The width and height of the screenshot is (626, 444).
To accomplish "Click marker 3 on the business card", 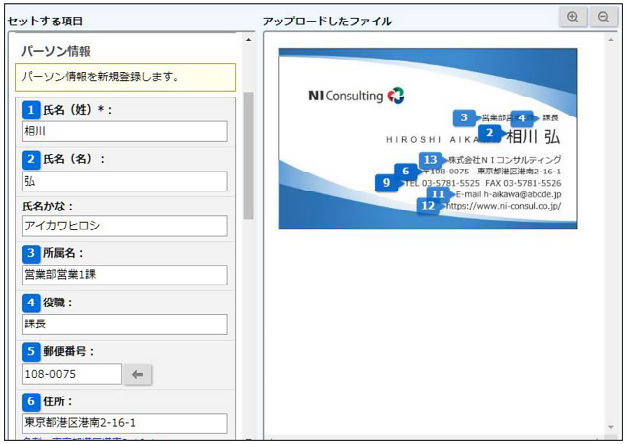I will click(463, 118).
